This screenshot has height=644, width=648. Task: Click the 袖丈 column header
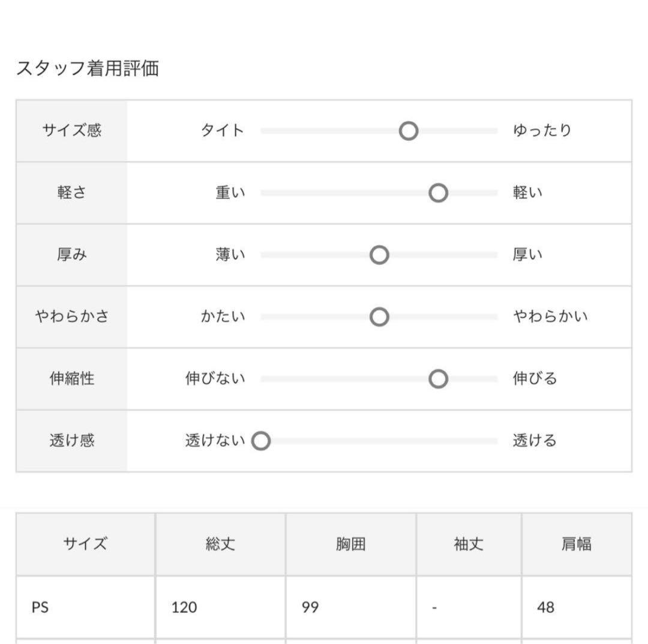pyautogui.click(x=469, y=544)
